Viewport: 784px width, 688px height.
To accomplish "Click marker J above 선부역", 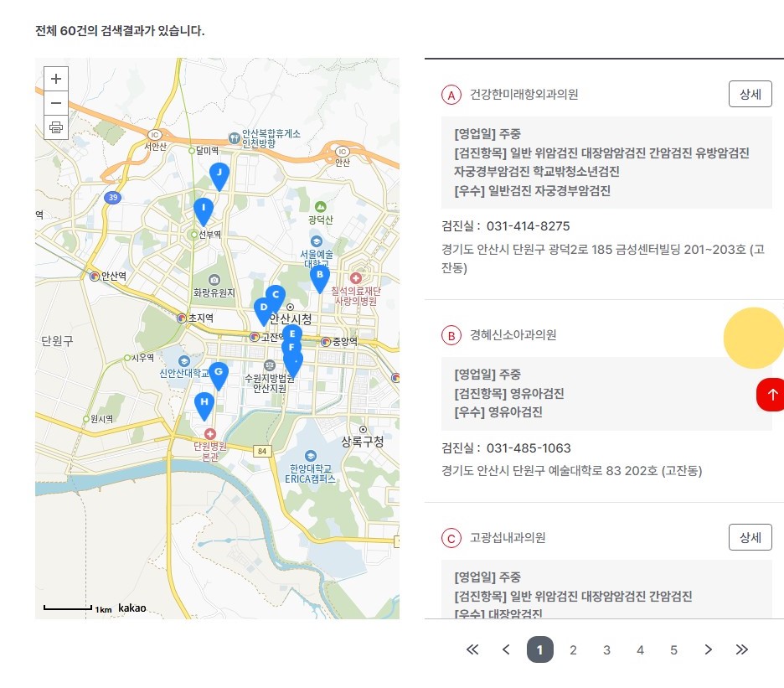I will [219, 173].
